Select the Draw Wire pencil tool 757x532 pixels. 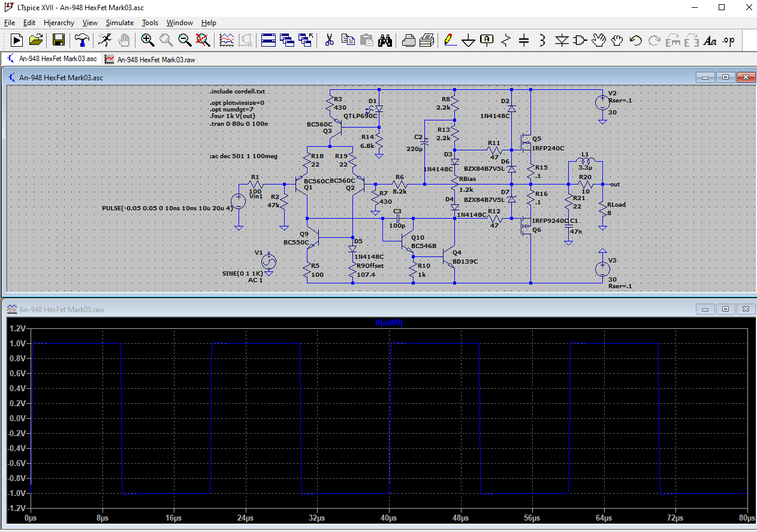coord(450,40)
